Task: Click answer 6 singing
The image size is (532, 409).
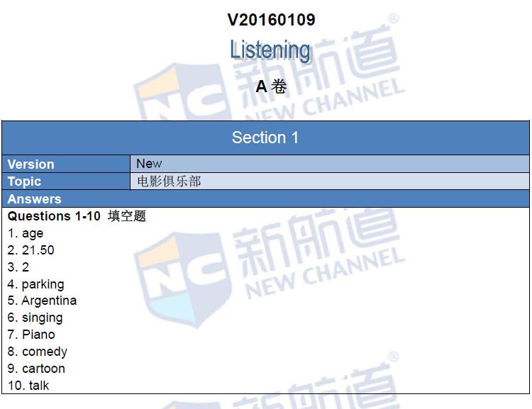Action: (x=35, y=318)
